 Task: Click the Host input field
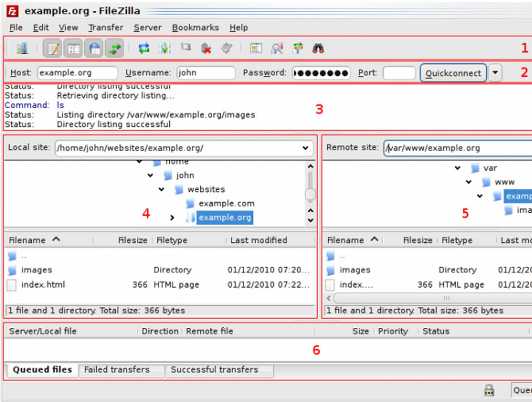[x=78, y=73]
